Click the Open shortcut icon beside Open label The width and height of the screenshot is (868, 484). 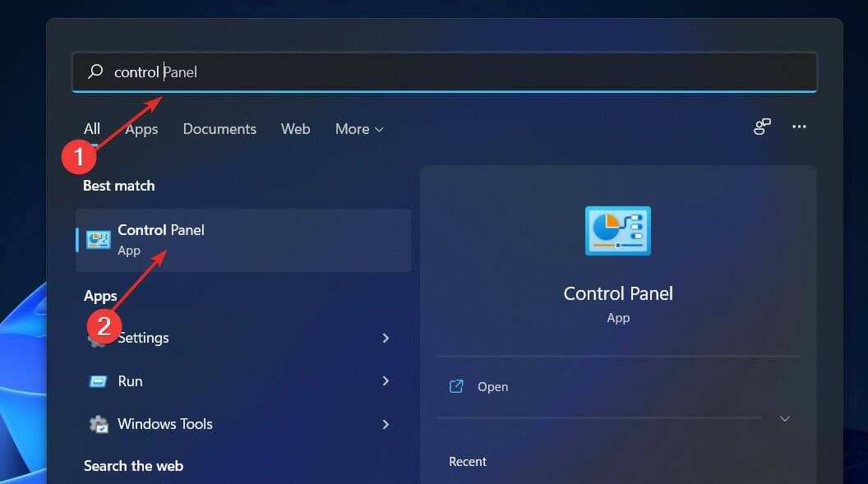[456, 386]
